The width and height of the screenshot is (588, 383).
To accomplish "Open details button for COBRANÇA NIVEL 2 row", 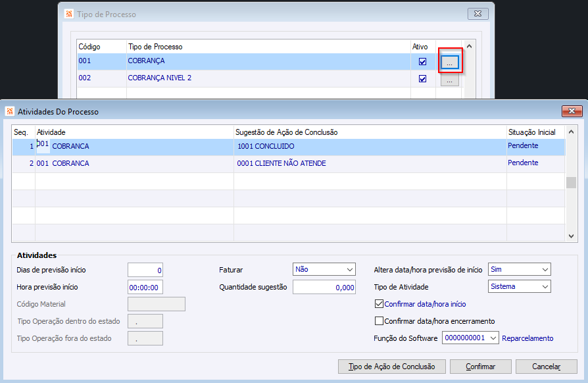I will pyautogui.click(x=450, y=79).
